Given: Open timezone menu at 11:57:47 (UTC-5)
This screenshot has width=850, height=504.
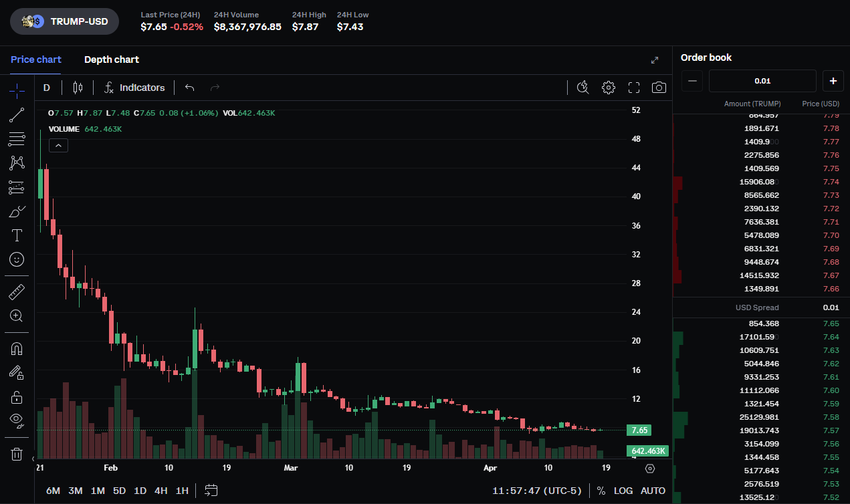Looking at the screenshot, I should pyautogui.click(x=537, y=491).
